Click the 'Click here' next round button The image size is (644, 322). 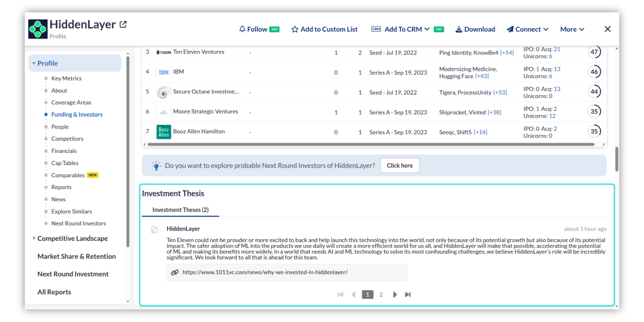tap(399, 165)
